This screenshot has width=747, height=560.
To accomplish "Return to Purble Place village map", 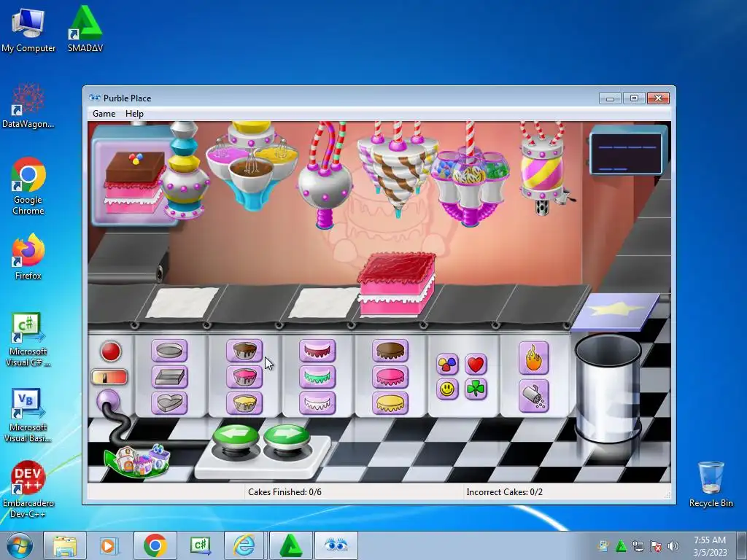I will coord(137,460).
